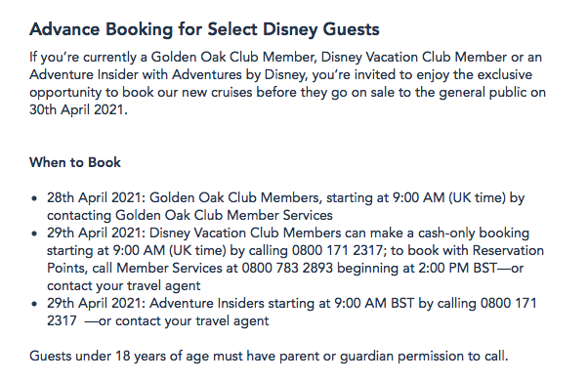Viewport: 588px width, 382px height.
Task: Click the When to Book subheading
Action: point(75,162)
